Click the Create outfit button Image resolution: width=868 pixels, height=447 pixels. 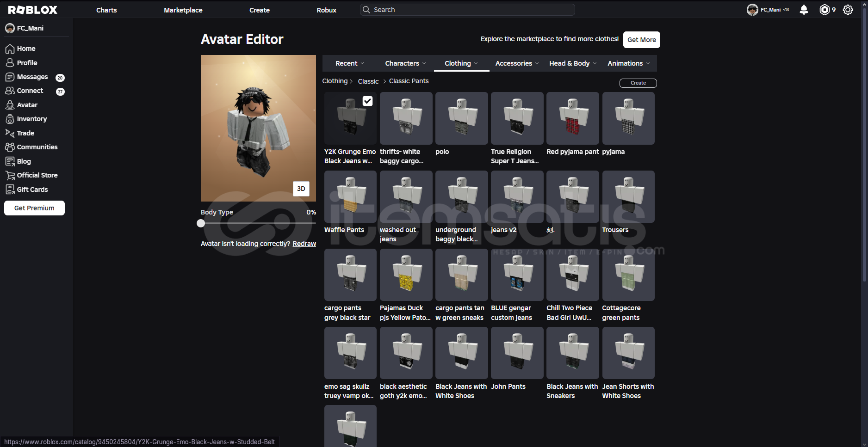tap(638, 83)
